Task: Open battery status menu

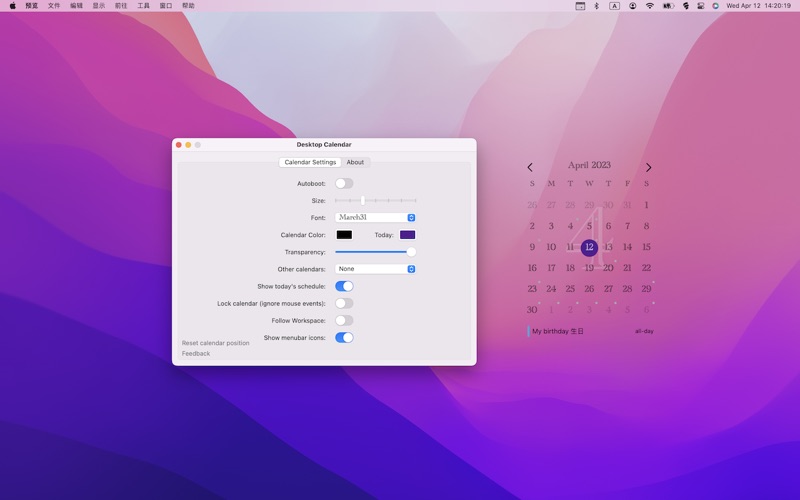Action: click(x=668, y=6)
